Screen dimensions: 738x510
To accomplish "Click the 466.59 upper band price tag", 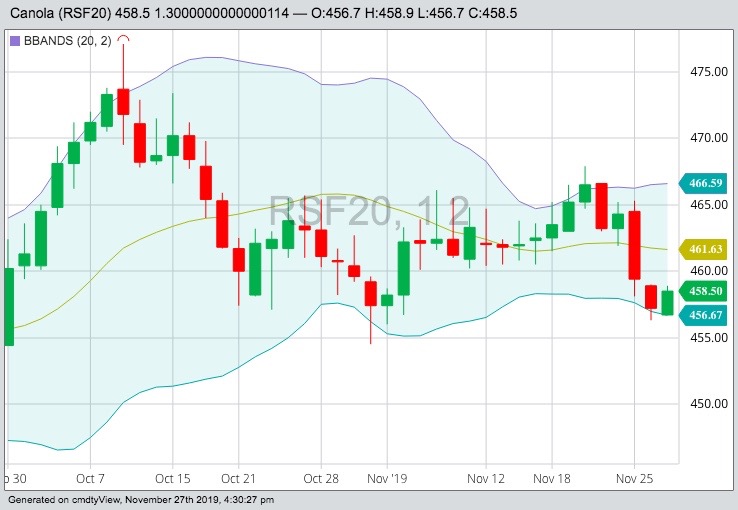I will point(706,183).
